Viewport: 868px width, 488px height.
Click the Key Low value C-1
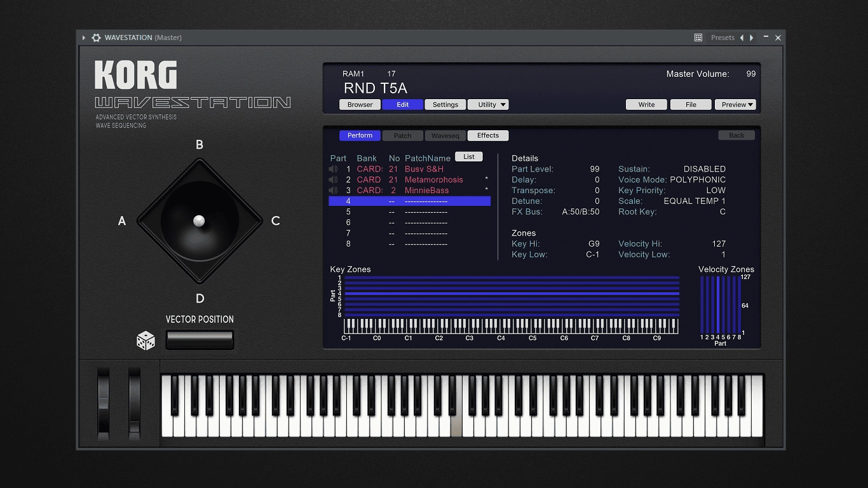592,255
